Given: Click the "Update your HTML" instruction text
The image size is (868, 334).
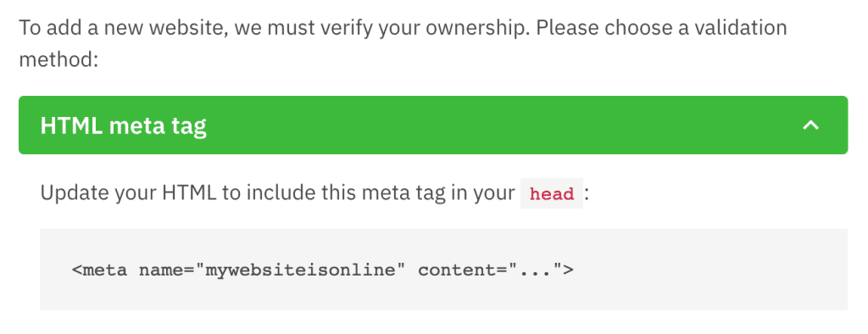Looking at the screenshot, I should point(313,194).
